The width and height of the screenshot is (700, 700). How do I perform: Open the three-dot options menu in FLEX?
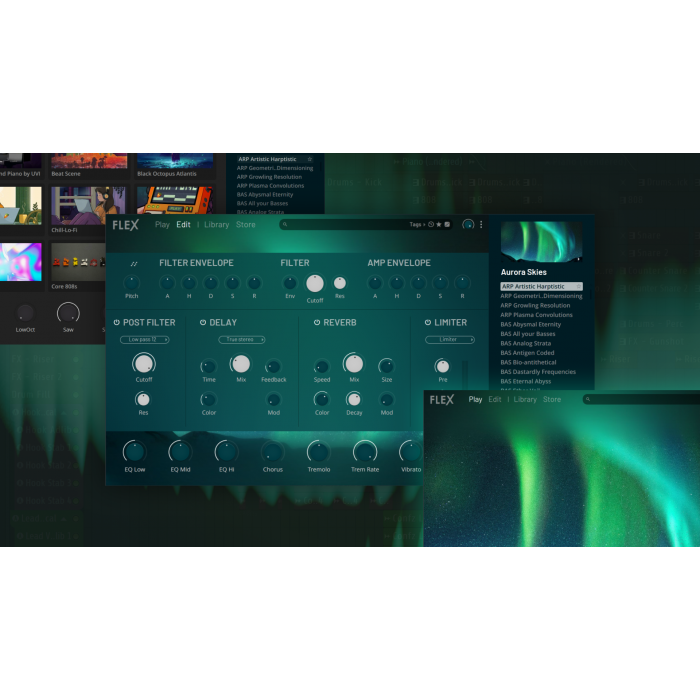tap(481, 225)
